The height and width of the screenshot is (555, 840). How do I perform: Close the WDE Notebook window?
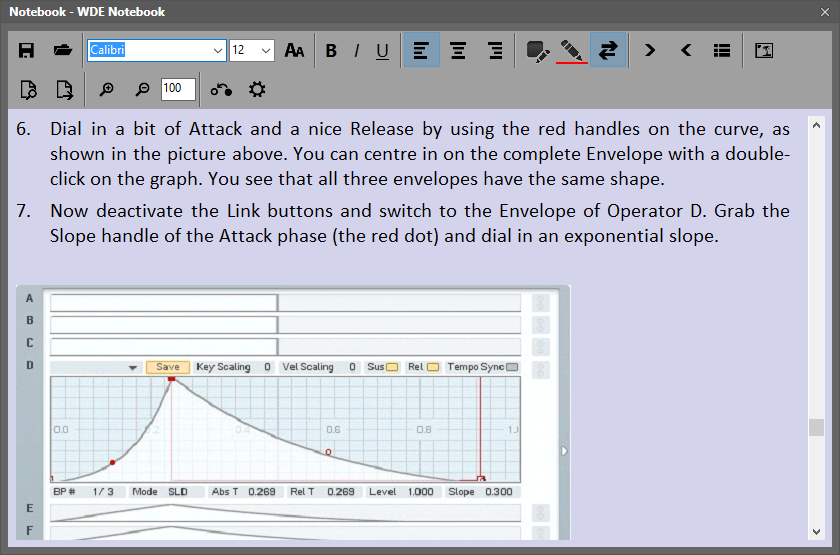click(x=825, y=12)
